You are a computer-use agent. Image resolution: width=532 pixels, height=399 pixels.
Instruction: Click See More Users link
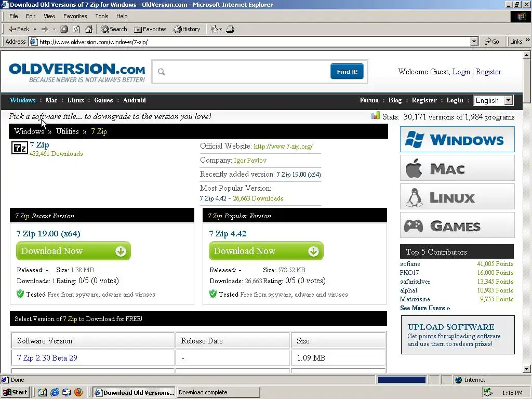[425, 308]
